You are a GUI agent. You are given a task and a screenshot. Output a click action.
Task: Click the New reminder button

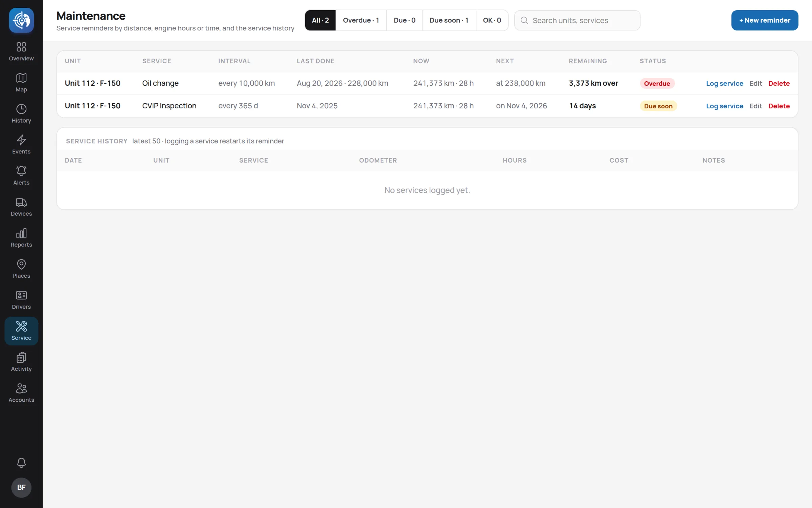[765, 20]
